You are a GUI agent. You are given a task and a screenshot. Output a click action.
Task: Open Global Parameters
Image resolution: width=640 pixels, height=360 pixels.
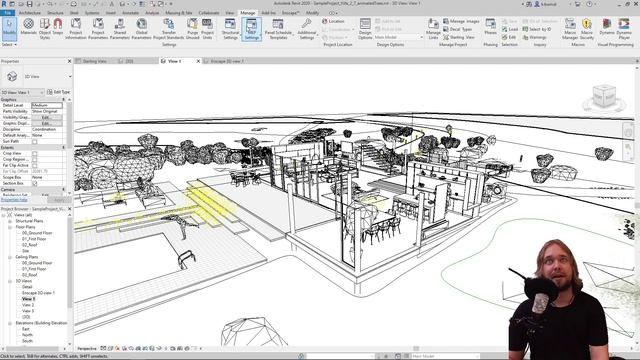coord(141,29)
